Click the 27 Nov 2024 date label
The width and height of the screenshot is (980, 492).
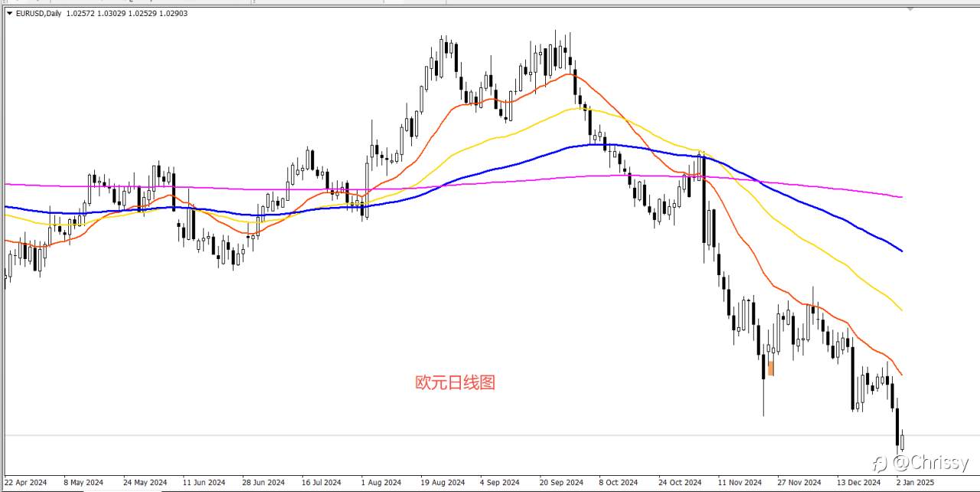[x=799, y=483]
